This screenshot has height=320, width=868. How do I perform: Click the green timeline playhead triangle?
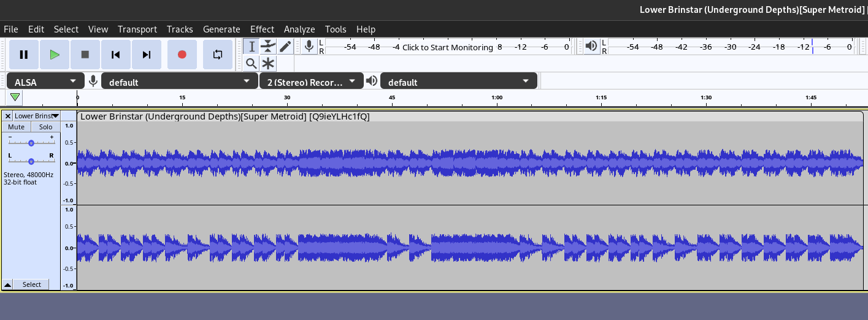[x=15, y=97]
